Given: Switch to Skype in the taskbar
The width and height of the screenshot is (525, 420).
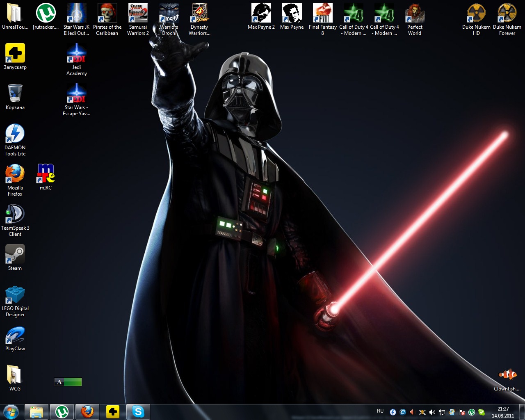Looking at the screenshot, I should (x=138, y=412).
